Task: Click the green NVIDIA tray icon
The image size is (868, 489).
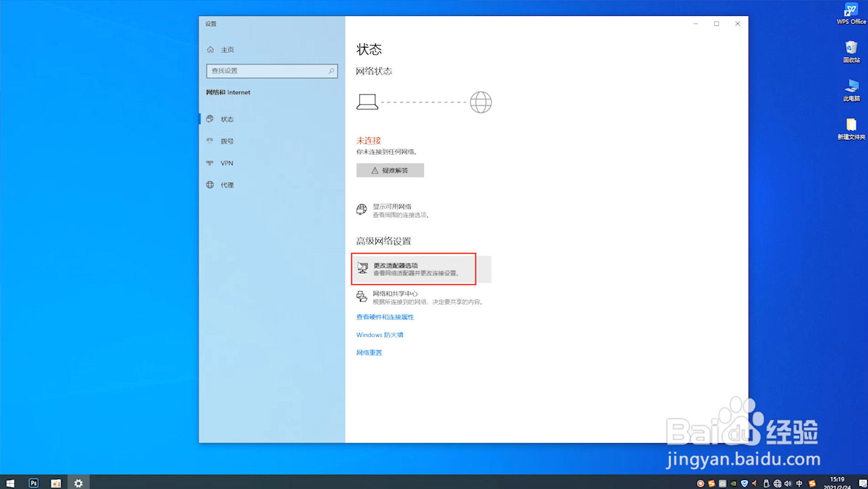Action: tap(734, 484)
